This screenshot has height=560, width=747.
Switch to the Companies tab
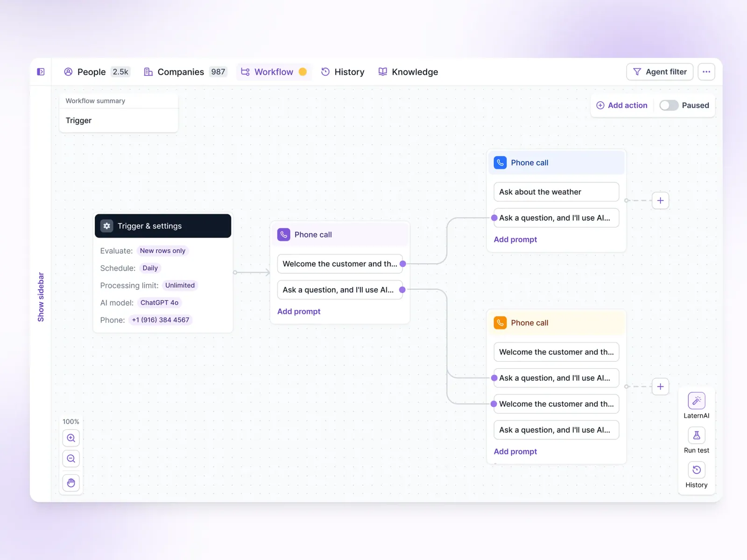pyautogui.click(x=185, y=72)
